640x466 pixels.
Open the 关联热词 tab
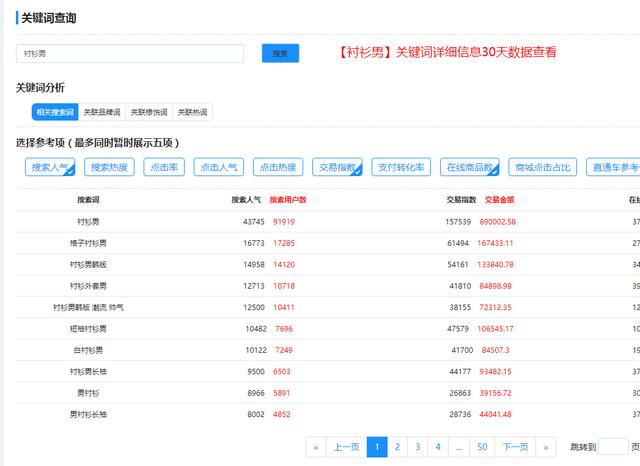click(x=191, y=113)
